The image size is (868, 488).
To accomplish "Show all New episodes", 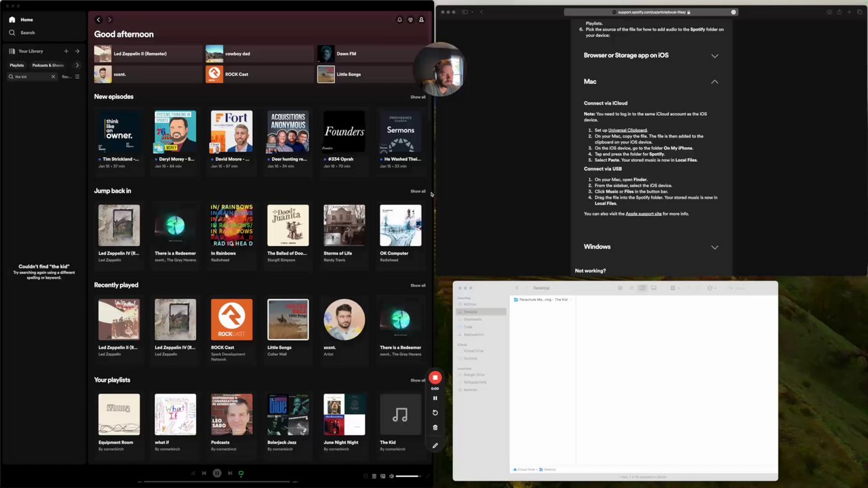I will 418,97.
